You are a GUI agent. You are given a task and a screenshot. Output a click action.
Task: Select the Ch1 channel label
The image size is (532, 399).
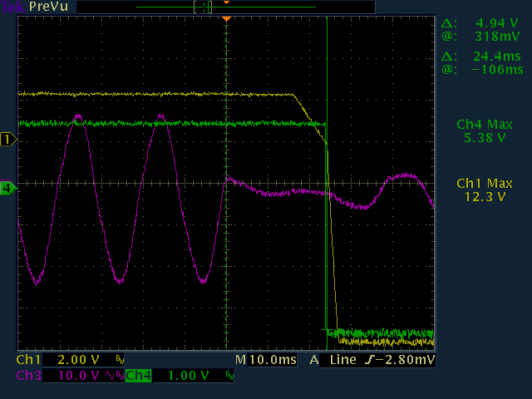(29, 360)
